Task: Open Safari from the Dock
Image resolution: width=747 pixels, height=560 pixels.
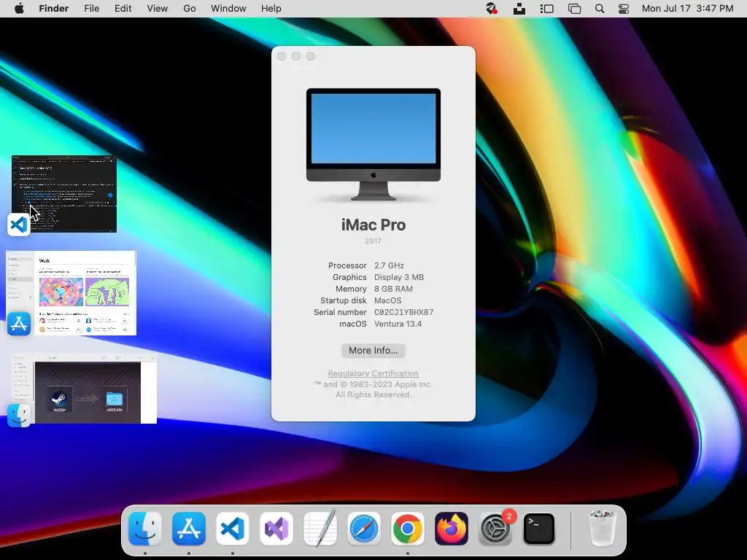Action: click(x=364, y=529)
